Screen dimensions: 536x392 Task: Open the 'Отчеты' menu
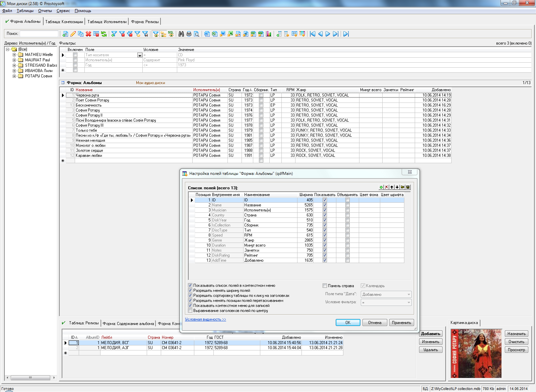click(45, 11)
